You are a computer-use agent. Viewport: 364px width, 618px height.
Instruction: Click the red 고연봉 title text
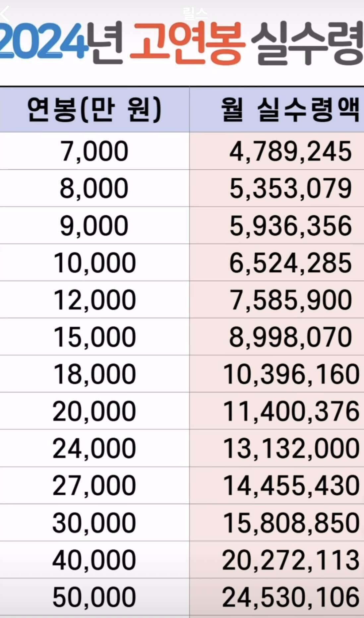coord(187,43)
